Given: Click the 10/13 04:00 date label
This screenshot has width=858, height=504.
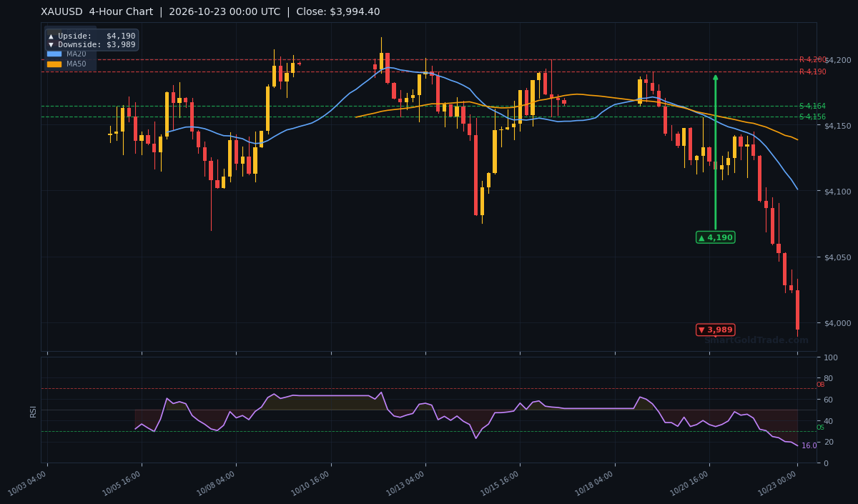Looking at the screenshot, I should click(406, 483).
